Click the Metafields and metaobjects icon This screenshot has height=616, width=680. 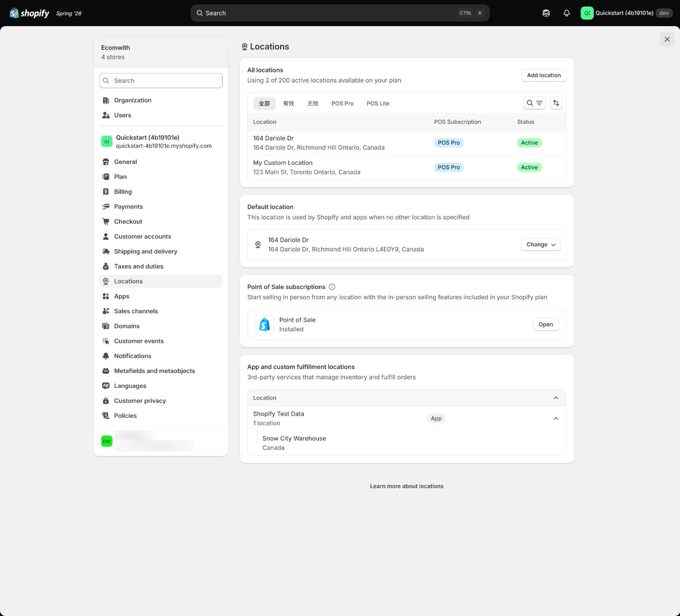point(106,371)
